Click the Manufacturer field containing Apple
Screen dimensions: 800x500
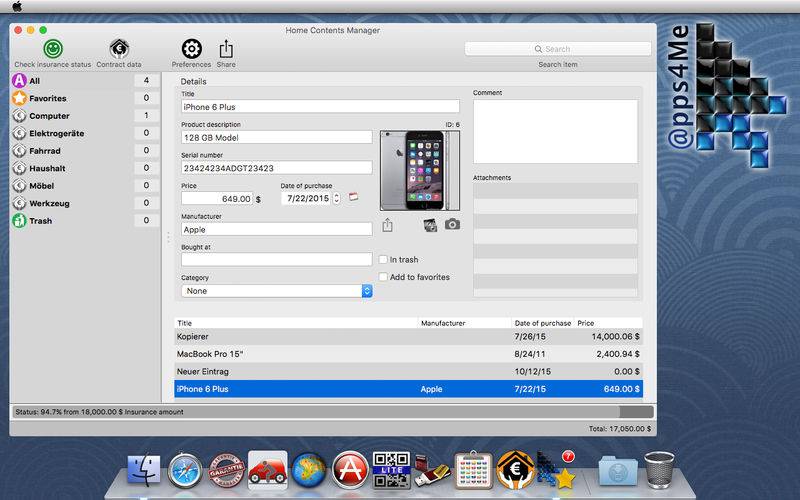pyautogui.click(x=277, y=230)
